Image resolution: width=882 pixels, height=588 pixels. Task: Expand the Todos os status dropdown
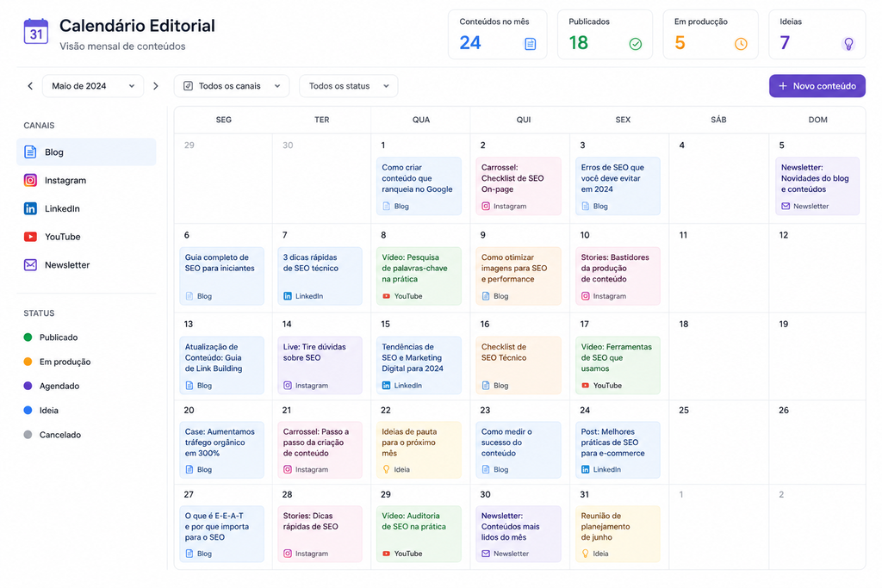349,86
